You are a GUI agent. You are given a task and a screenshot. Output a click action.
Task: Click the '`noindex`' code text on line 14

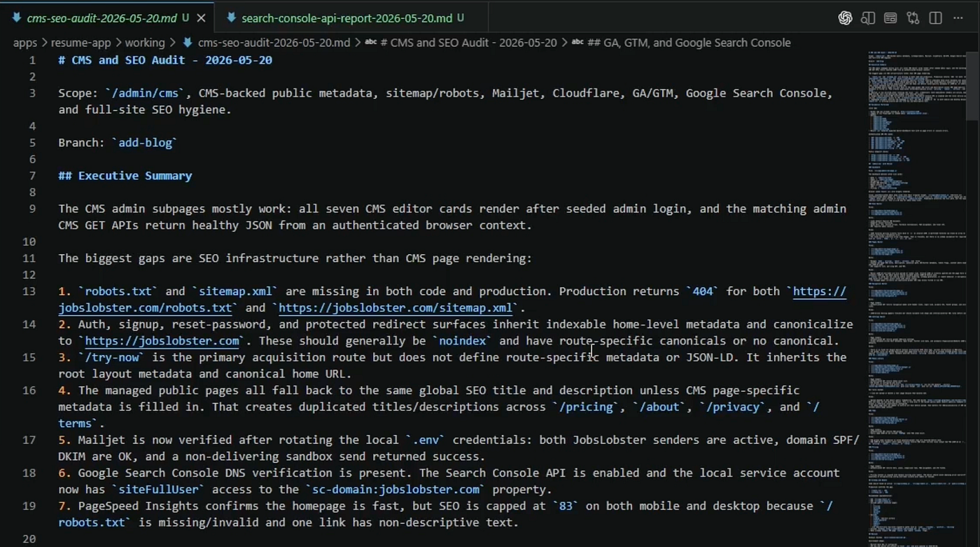[461, 341]
